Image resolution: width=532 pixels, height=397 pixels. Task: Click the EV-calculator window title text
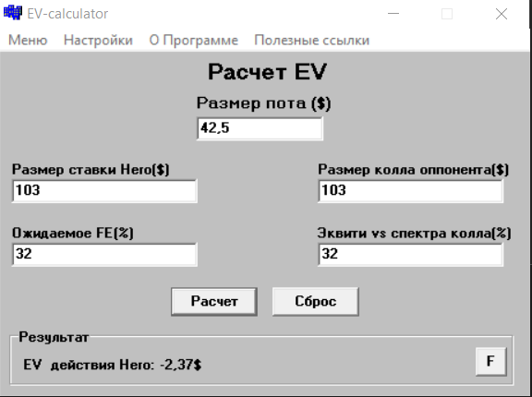pos(67,14)
